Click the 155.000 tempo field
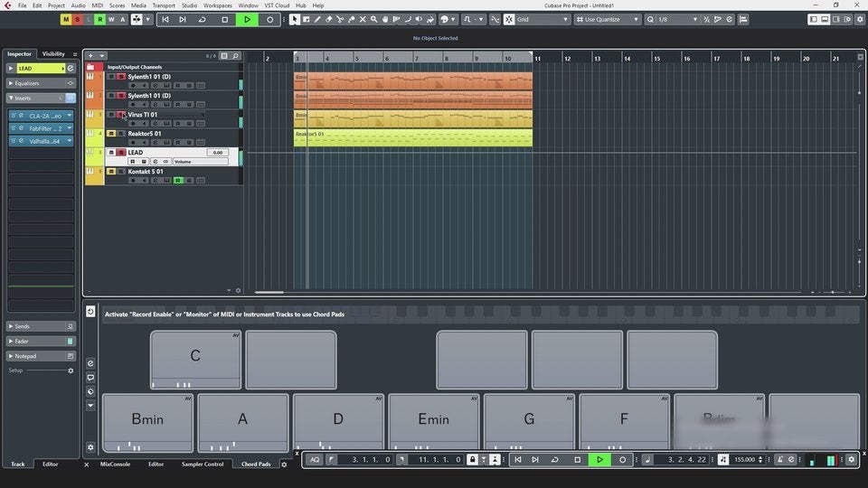This screenshot has height=488, width=868. (744, 459)
